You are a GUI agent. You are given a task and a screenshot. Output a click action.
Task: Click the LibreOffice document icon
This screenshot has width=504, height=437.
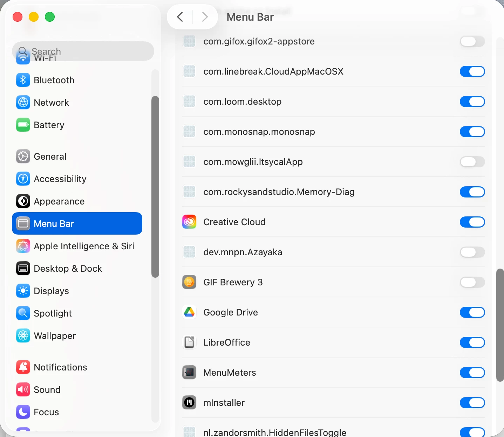click(x=189, y=342)
